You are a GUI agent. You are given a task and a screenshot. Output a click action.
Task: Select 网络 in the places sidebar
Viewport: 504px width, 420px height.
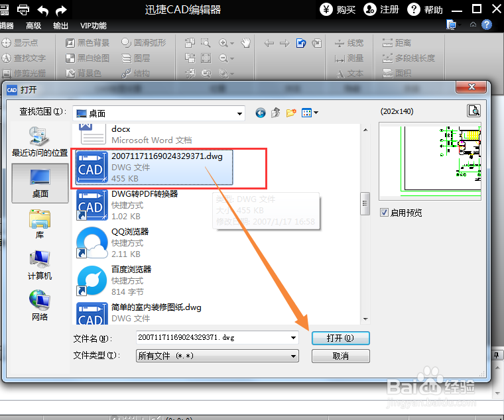point(40,305)
